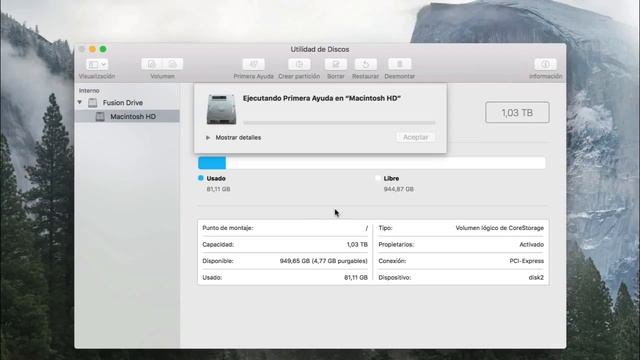The width and height of the screenshot is (640, 360).
Task: Click the Fusion Drive disk icon in sidebar
Action: tap(93, 102)
